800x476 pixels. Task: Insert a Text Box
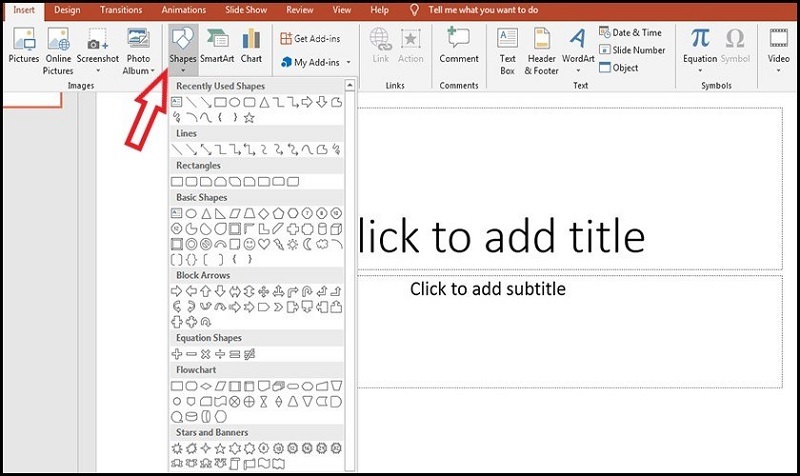tap(507, 48)
